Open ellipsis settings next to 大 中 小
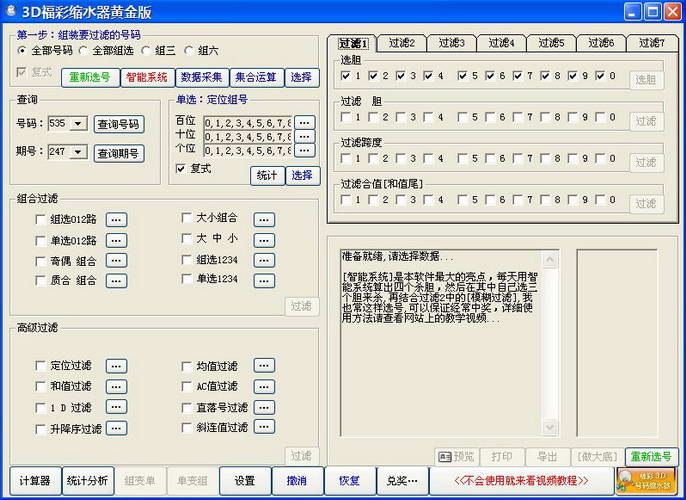Image resolution: width=686 pixels, height=500 pixels. tap(264, 240)
